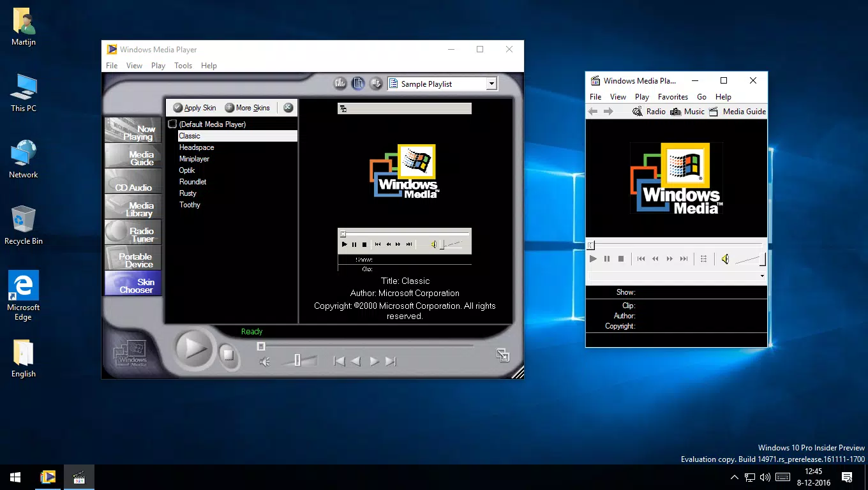Click the seek bar thumb in the large player
The width and height of the screenshot is (868, 490).
click(x=260, y=346)
